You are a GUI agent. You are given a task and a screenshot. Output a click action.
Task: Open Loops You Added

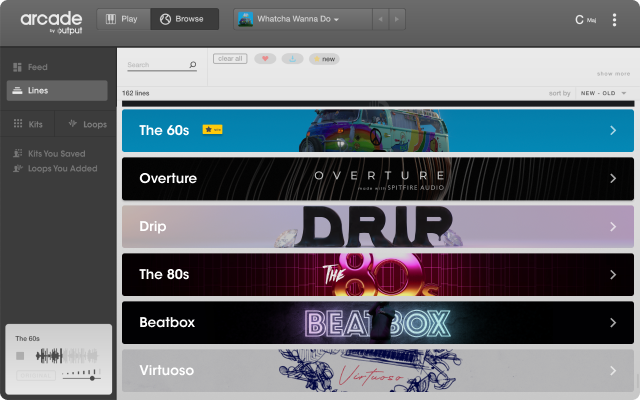(x=56, y=168)
